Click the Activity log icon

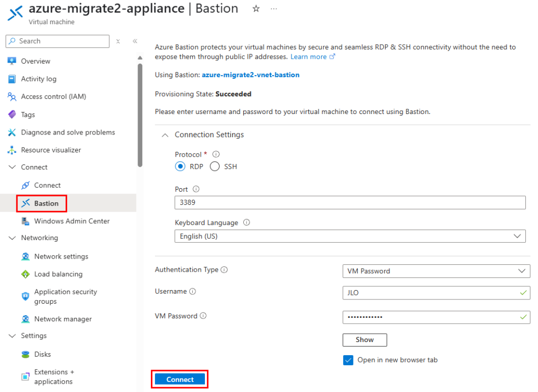12,79
